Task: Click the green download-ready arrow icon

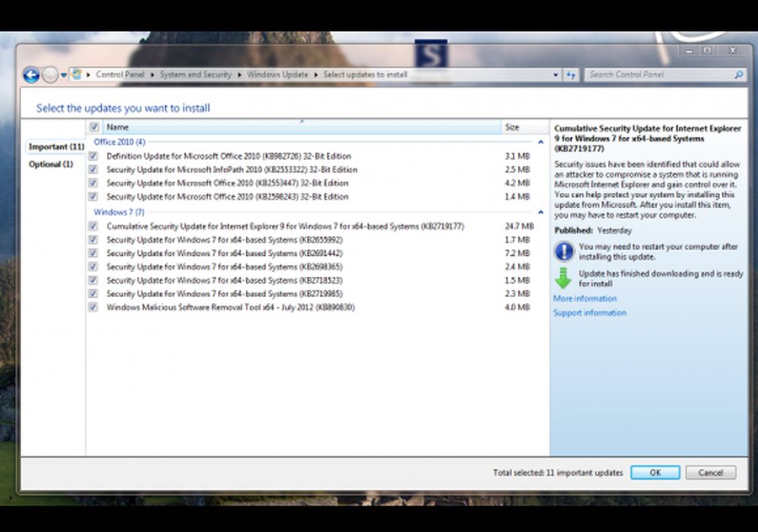Action: pos(563,279)
